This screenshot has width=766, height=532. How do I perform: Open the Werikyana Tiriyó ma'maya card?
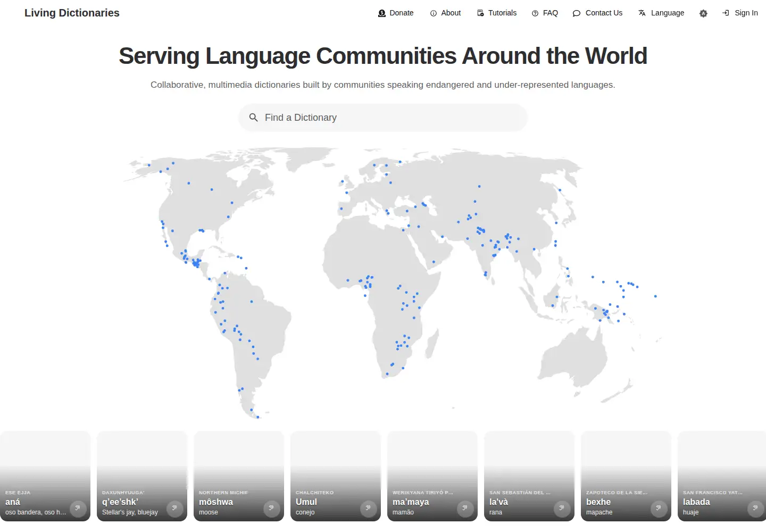[x=432, y=476]
